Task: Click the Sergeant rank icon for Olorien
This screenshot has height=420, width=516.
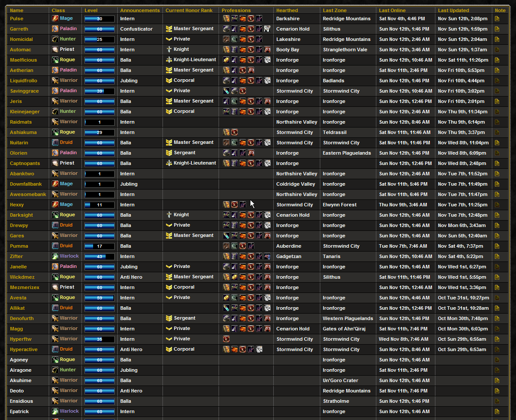Action: tap(169, 153)
